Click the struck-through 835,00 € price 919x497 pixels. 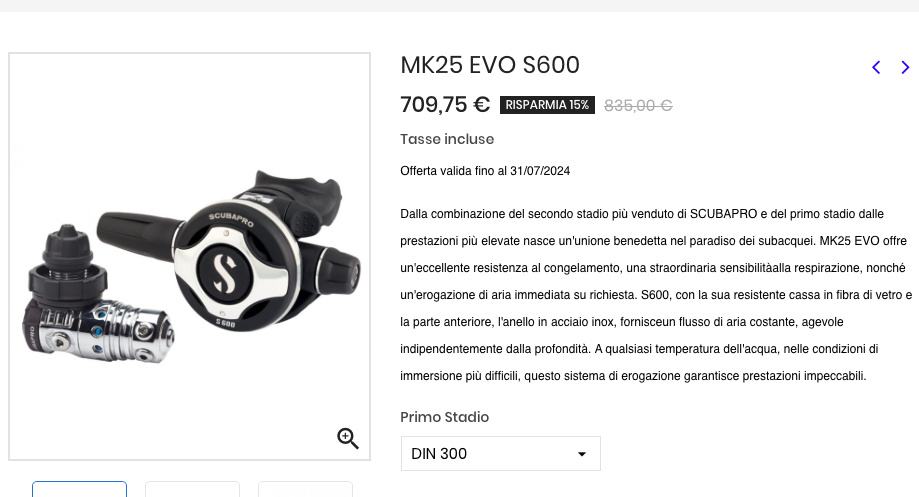click(638, 105)
